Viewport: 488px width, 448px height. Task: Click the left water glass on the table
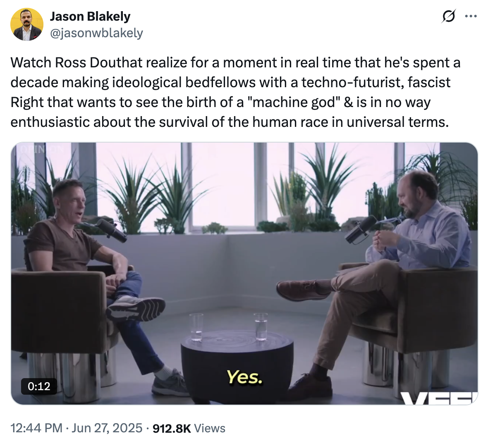pyautogui.click(x=196, y=327)
